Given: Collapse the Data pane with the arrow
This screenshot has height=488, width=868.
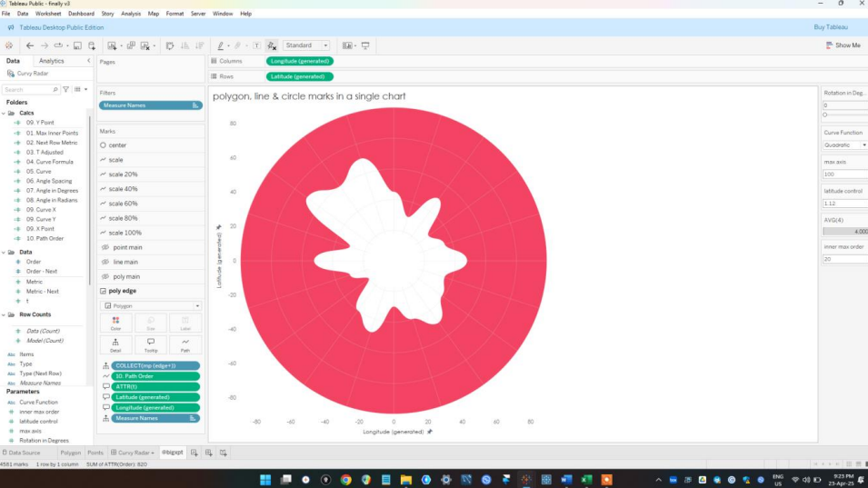Looking at the screenshot, I should click(x=88, y=61).
